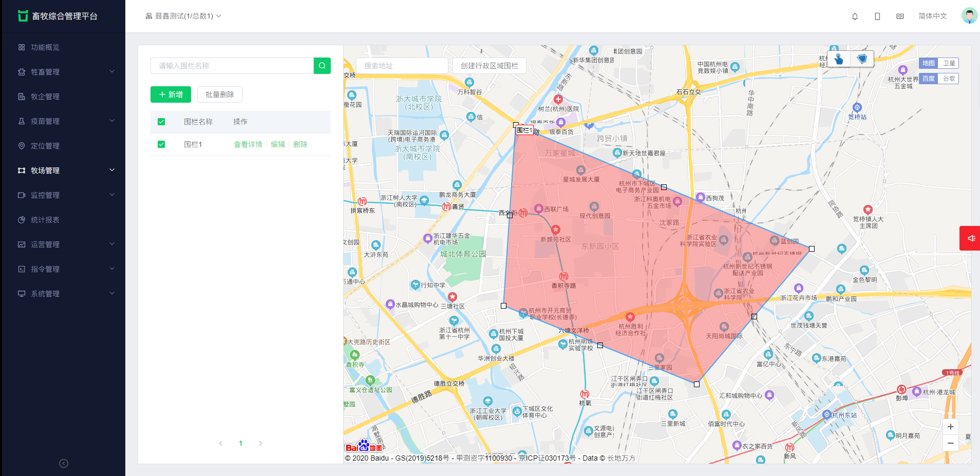This screenshot has width=980, height=476.
Task: Click the 功能概览 grid icon
Action: [x=22, y=47]
